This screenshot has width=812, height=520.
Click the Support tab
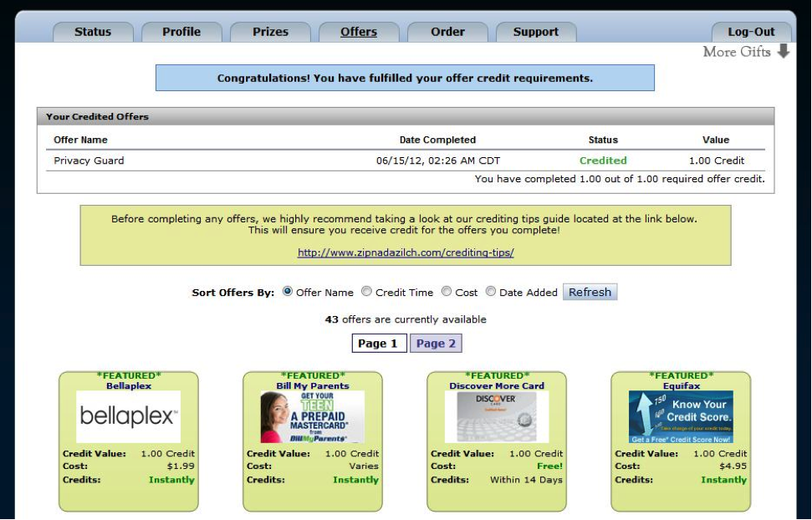tap(536, 32)
